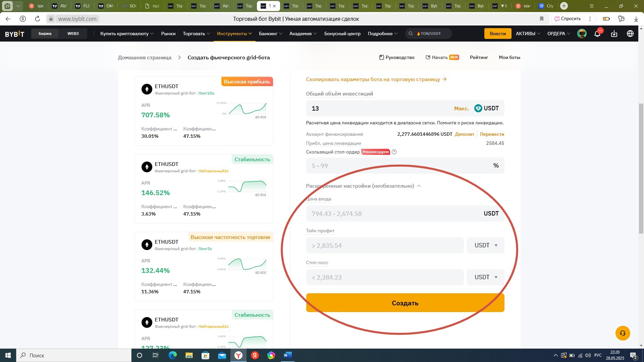Open the АКТИВЫ dropdown
The width and height of the screenshot is (644, 362).
click(x=528, y=34)
